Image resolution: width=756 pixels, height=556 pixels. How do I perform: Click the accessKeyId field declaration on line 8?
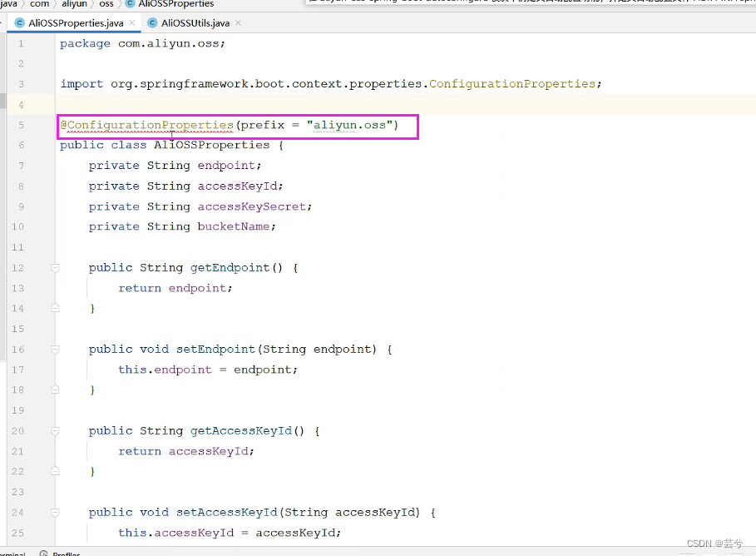click(x=237, y=186)
